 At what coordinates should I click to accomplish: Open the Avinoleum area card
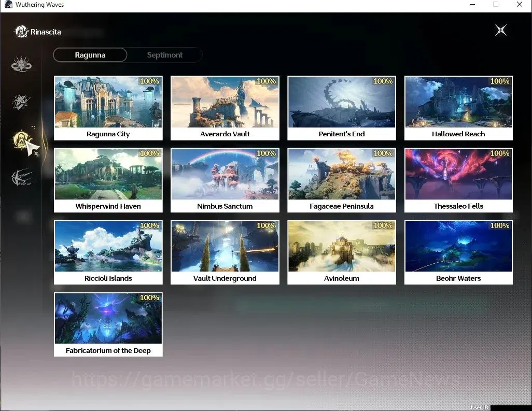point(342,252)
